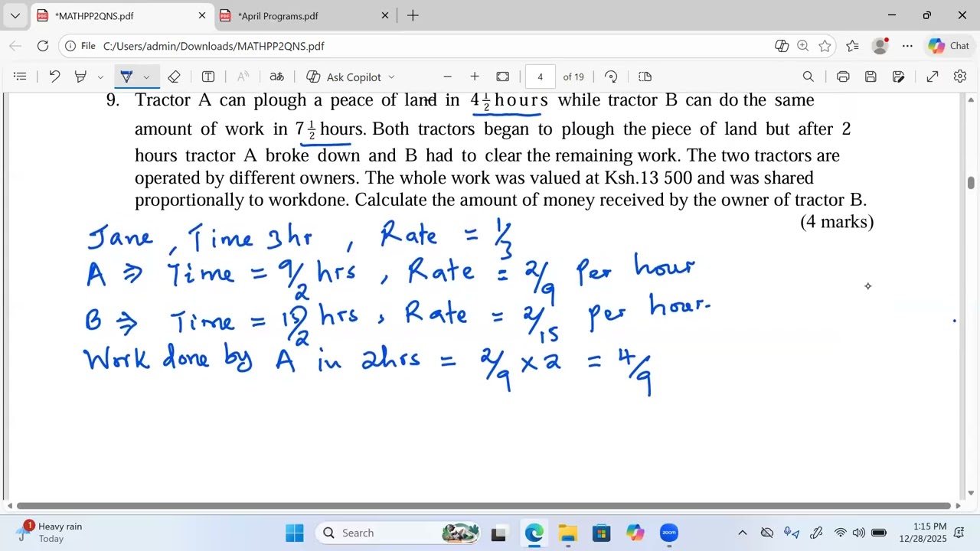Viewport: 980px width, 551px height.
Task: Click the Read aloud icon
Action: click(x=243, y=77)
